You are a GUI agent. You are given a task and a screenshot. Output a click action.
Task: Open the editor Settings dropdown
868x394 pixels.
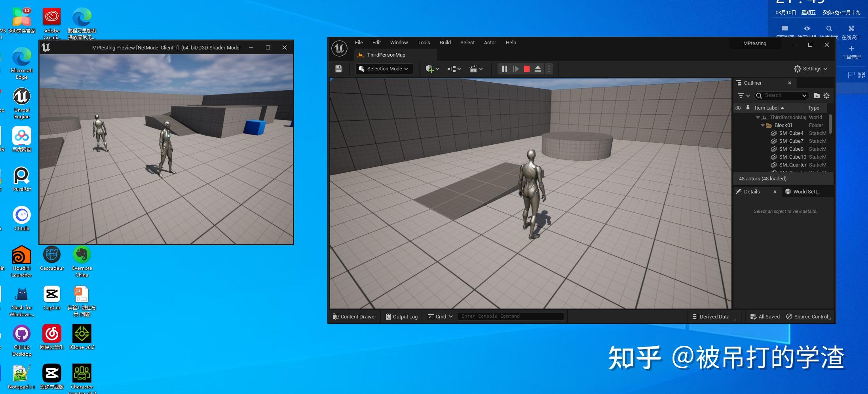tap(810, 69)
